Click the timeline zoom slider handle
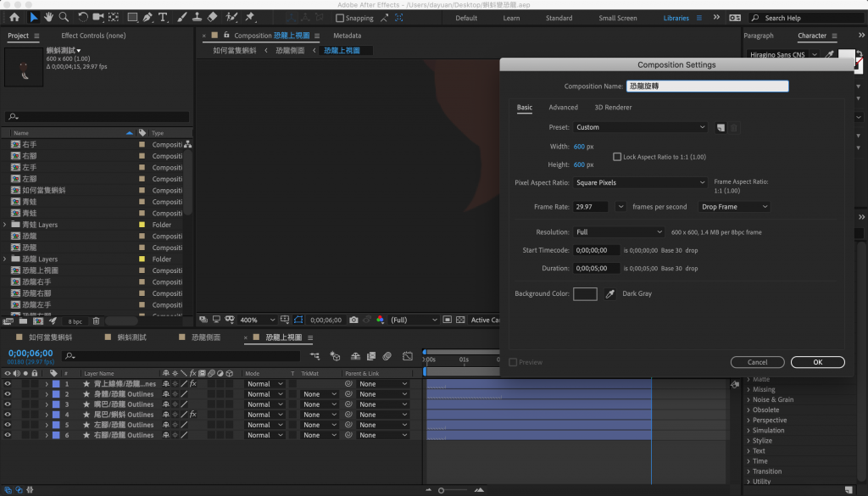This screenshot has height=496, width=868. [x=441, y=490]
